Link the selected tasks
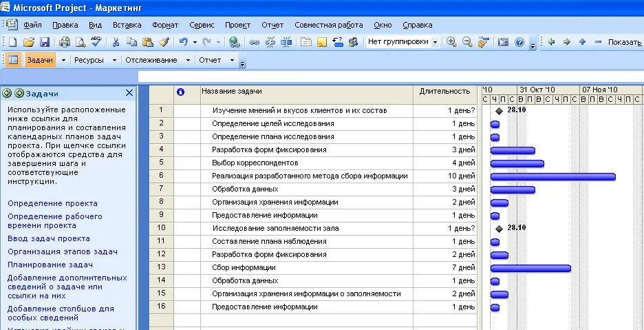Viewport: 644px width, 330px height. (255, 42)
